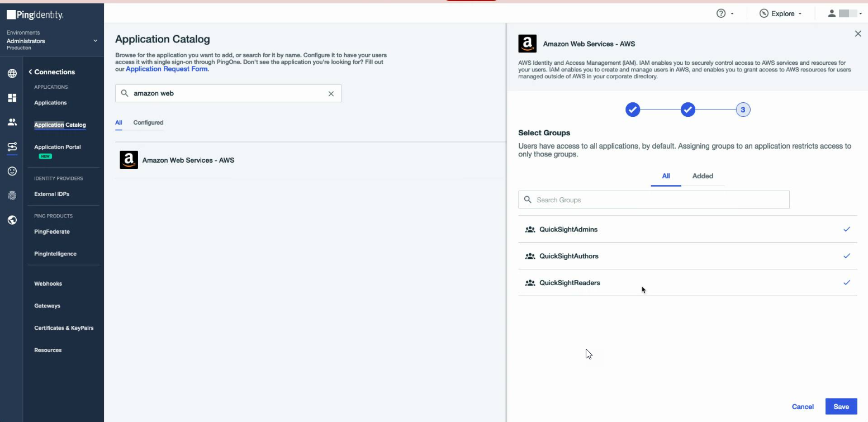Select the QuickSightReaders group name
This screenshot has height=422, width=868.
[570, 283]
